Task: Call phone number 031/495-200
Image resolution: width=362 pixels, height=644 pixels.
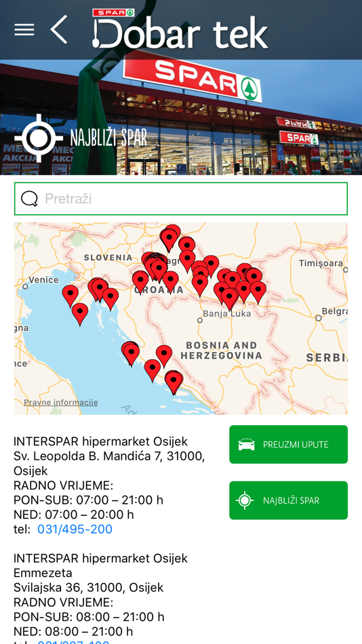Action: click(75, 529)
